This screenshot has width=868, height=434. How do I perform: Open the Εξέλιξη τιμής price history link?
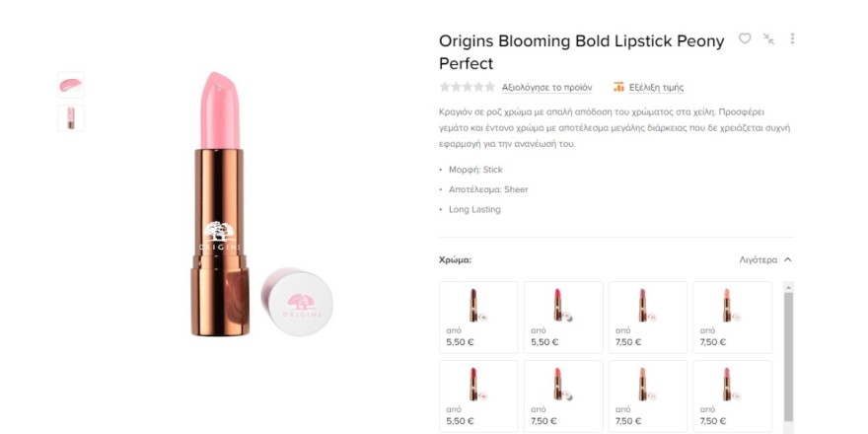[656, 87]
